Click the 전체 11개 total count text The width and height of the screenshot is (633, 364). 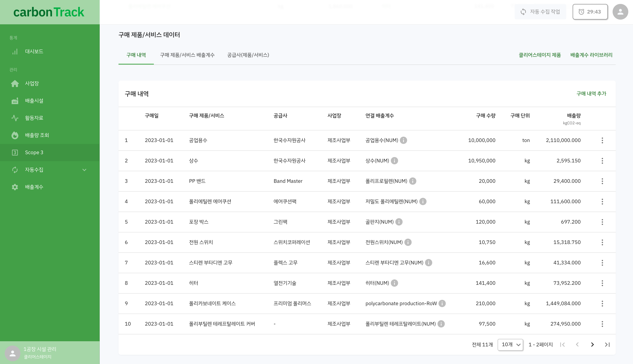(x=482, y=345)
